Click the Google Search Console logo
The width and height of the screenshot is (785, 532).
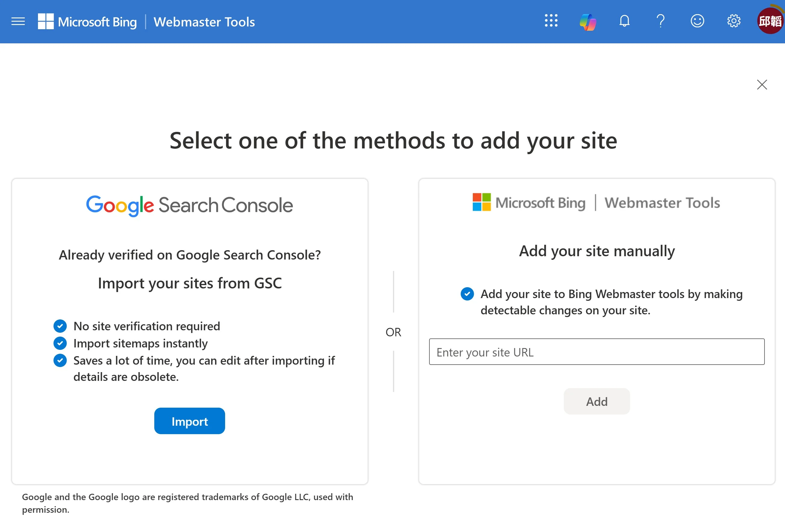point(190,205)
